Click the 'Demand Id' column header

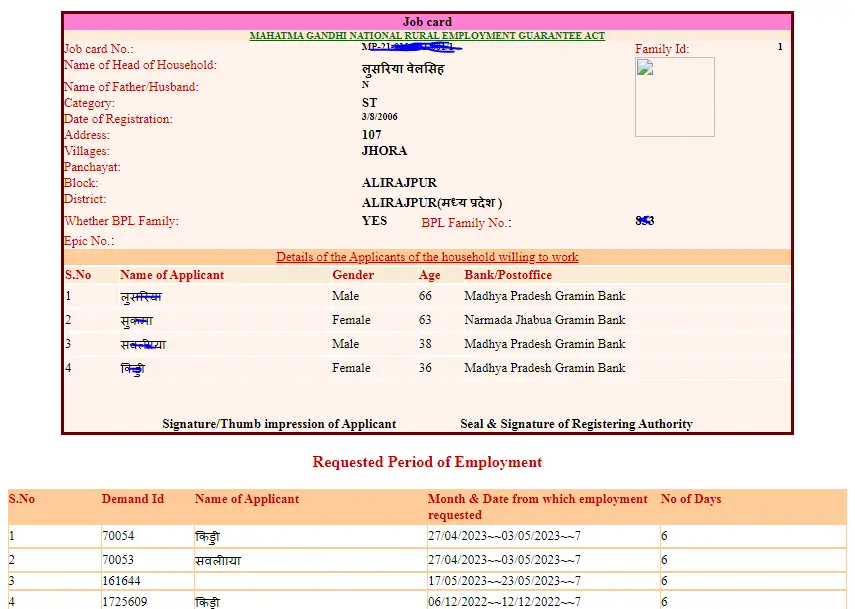[x=133, y=499]
